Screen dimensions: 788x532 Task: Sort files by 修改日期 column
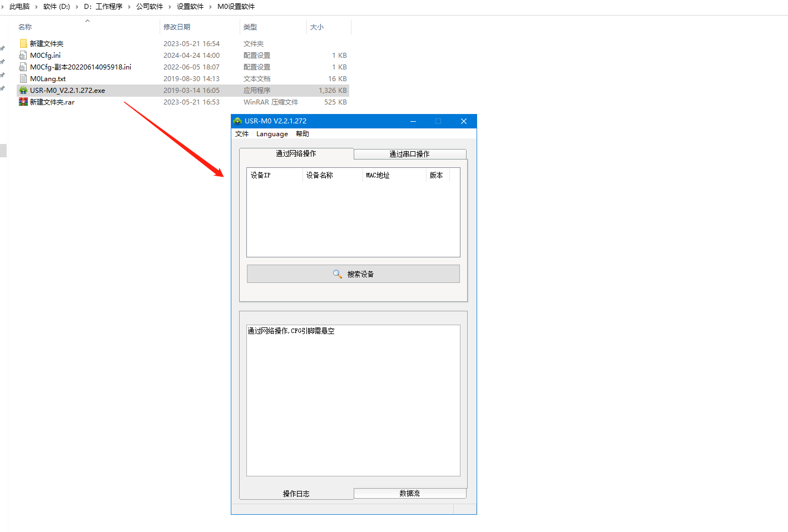(x=177, y=27)
